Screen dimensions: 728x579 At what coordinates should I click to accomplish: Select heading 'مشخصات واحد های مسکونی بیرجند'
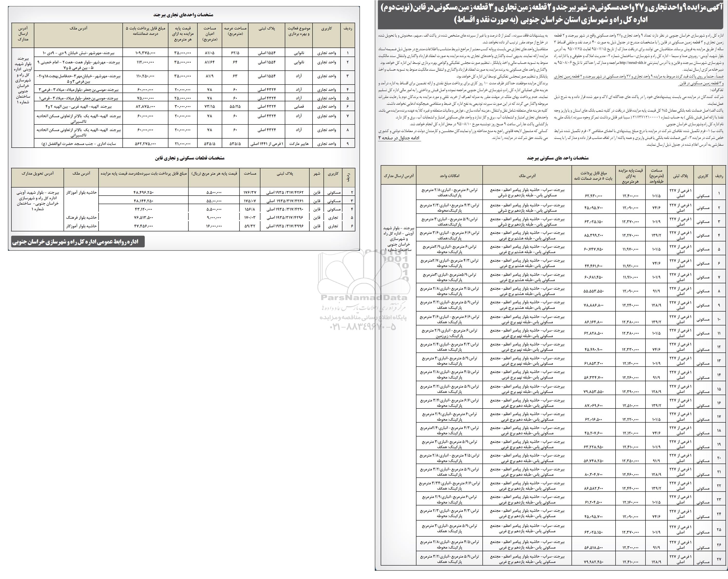558,158
